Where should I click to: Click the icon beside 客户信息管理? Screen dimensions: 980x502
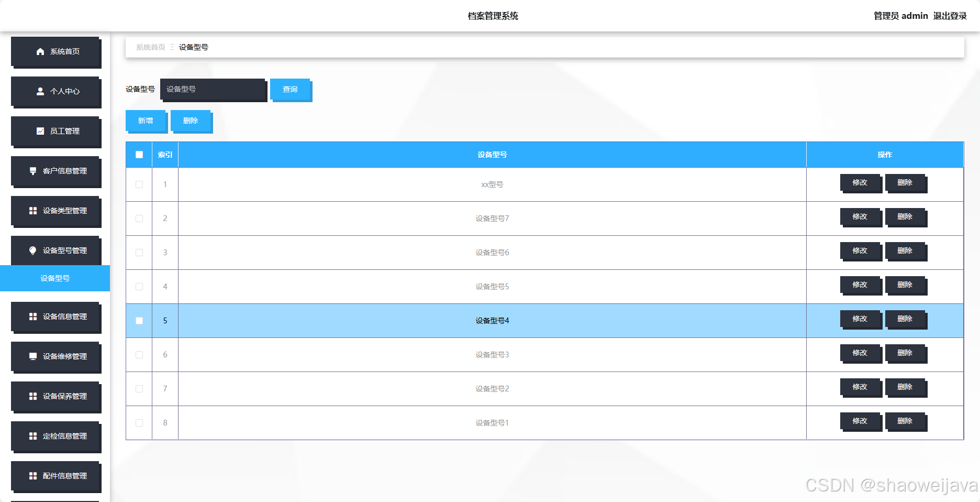(x=33, y=171)
